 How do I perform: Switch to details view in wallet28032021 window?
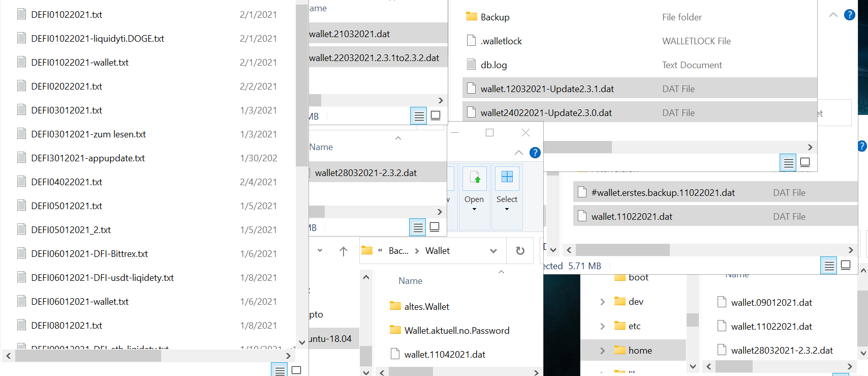(418, 227)
